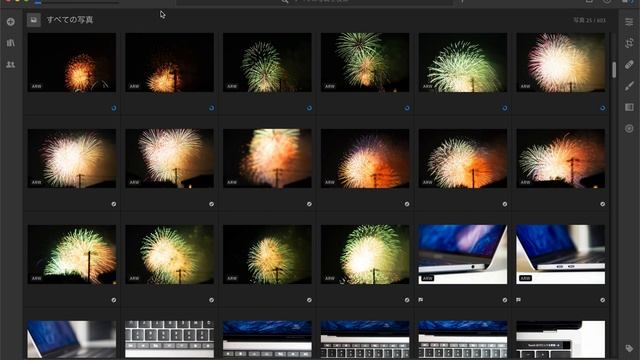Click syncing icon under fourth top-row green firework
This screenshot has width=640, height=360.
pos(407,108)
